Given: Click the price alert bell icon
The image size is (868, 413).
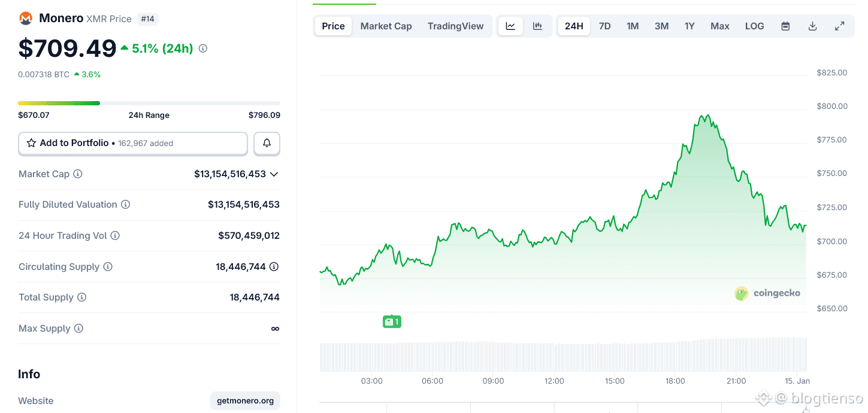Looking at the screenshot, I should click(267, 143).
